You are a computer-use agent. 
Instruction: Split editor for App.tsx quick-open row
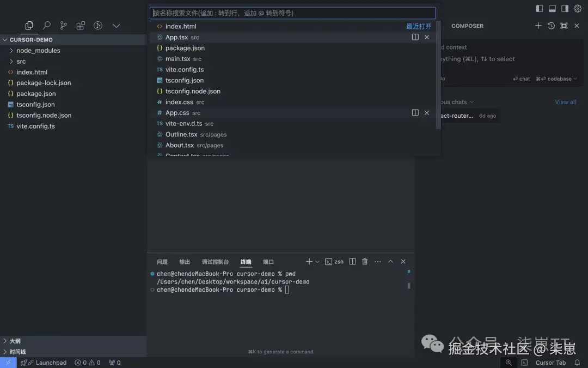415,37
